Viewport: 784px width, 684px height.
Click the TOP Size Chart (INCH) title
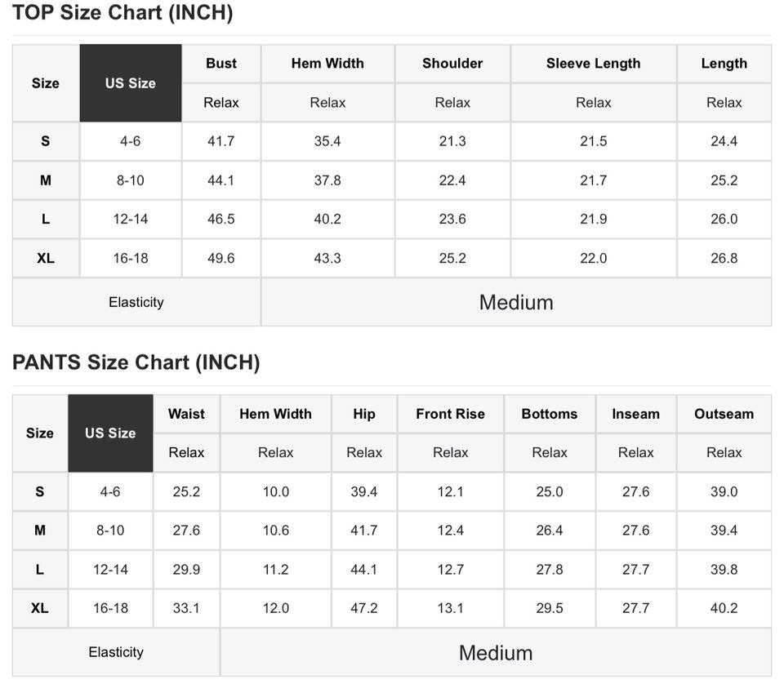pos(122,13)
